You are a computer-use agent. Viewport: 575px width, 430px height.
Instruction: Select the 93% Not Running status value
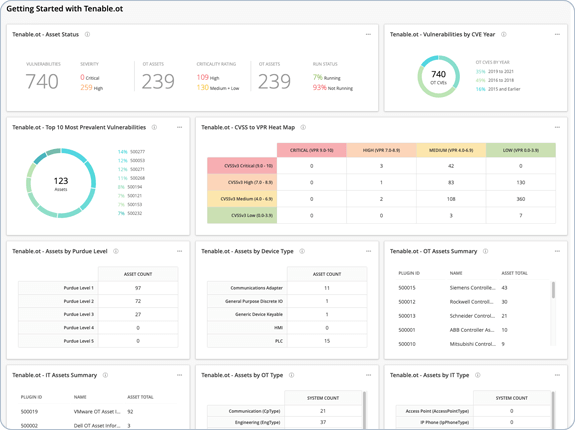[x=333, y=88]
